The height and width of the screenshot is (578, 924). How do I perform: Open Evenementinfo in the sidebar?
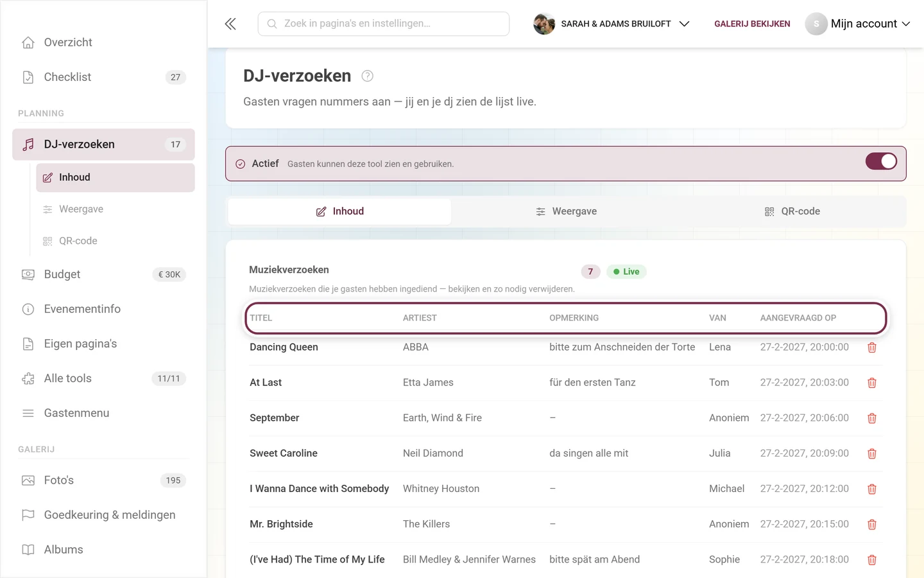tap(103, 309)
